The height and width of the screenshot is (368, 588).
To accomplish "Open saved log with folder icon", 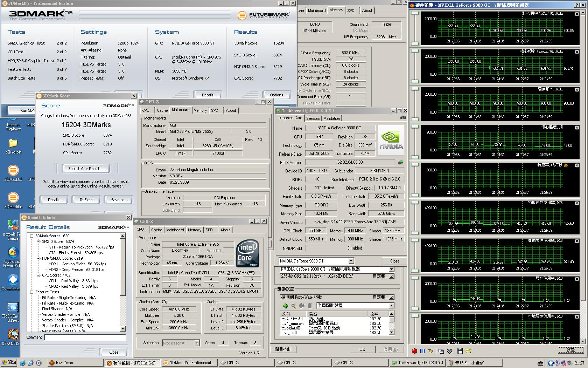I will point(468,351).
